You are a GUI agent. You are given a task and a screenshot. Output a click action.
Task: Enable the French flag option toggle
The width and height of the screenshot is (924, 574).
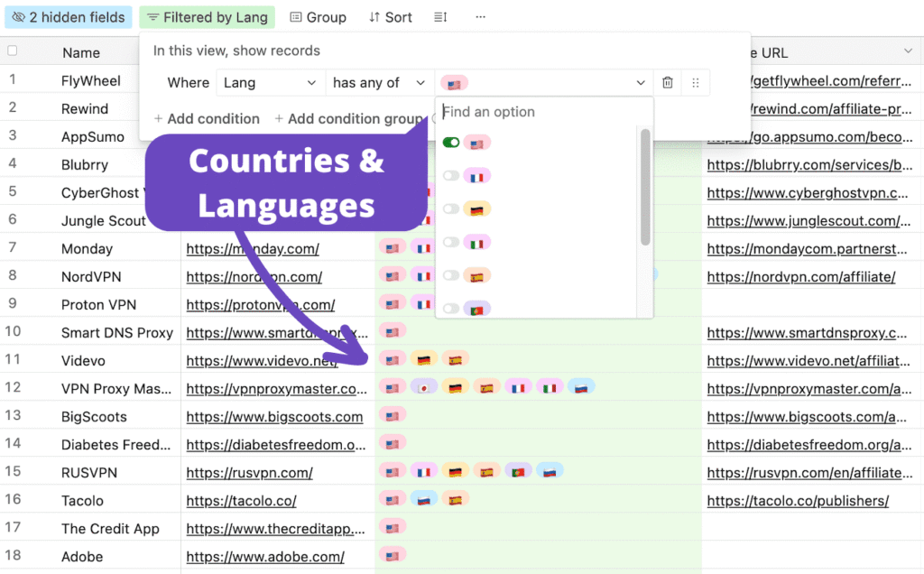pos(451,176)
